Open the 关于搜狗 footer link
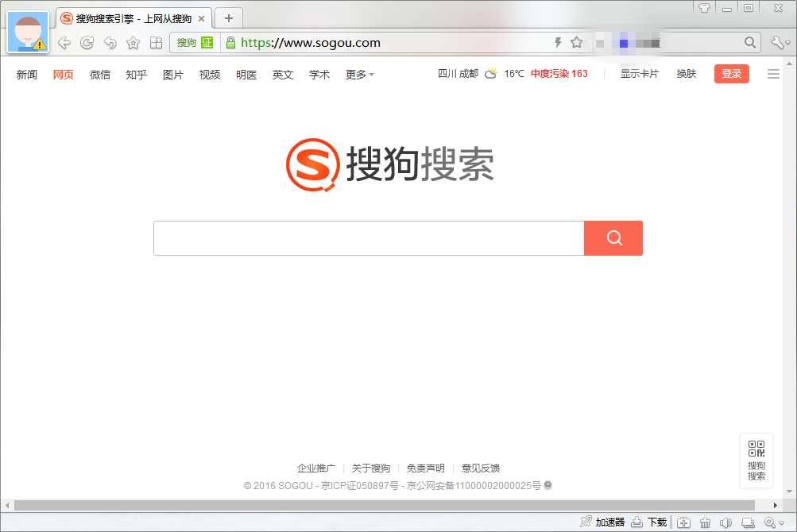 tap(371, 468)
